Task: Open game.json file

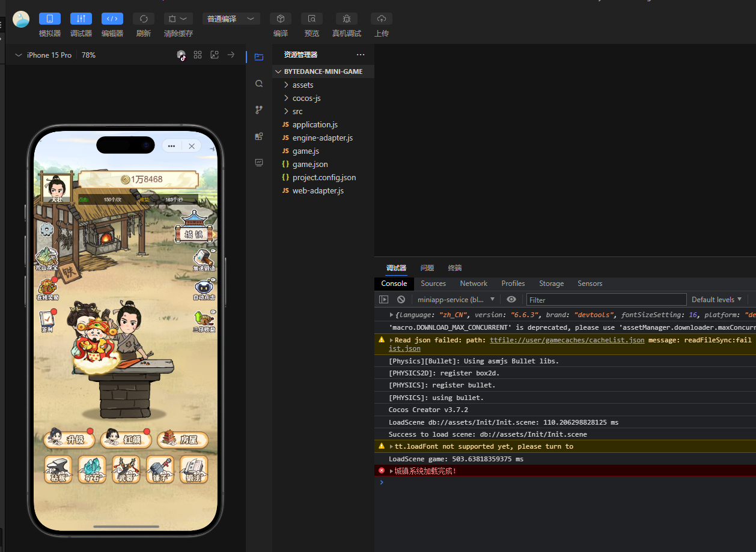Action: (x=323, y=164)
